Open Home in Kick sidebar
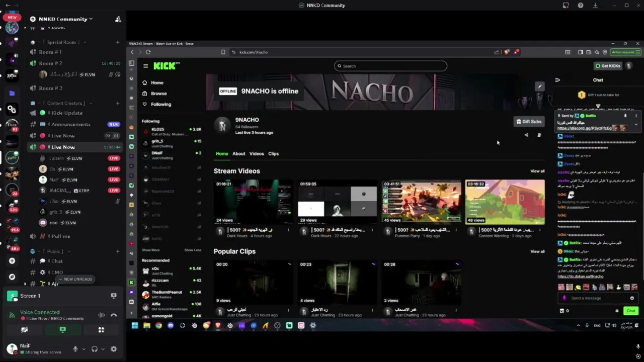 (156, 83)
